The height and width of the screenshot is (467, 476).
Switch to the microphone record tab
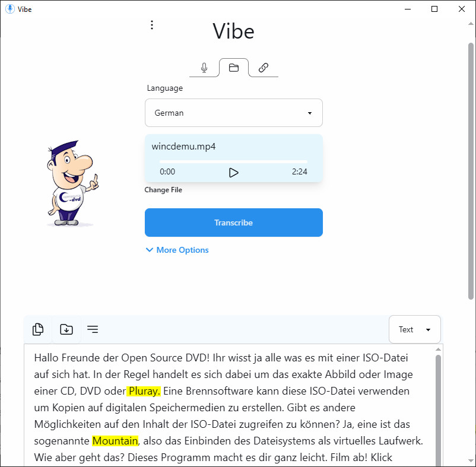click(204, 68)
